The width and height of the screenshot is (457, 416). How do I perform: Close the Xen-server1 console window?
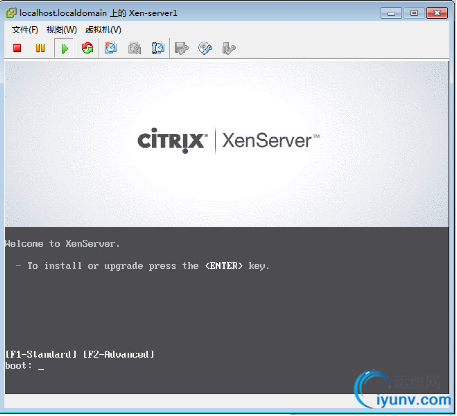(437, 13)
